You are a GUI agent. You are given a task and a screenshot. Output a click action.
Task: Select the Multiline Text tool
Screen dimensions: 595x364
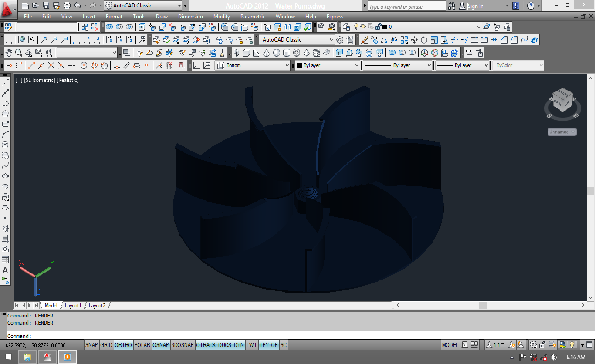coord(5,270)
